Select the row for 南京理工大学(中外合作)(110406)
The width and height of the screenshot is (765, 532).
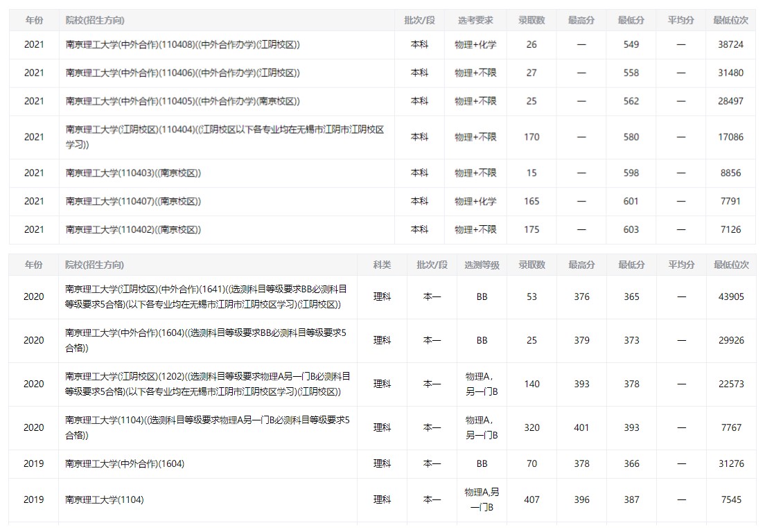pos(382,73)
